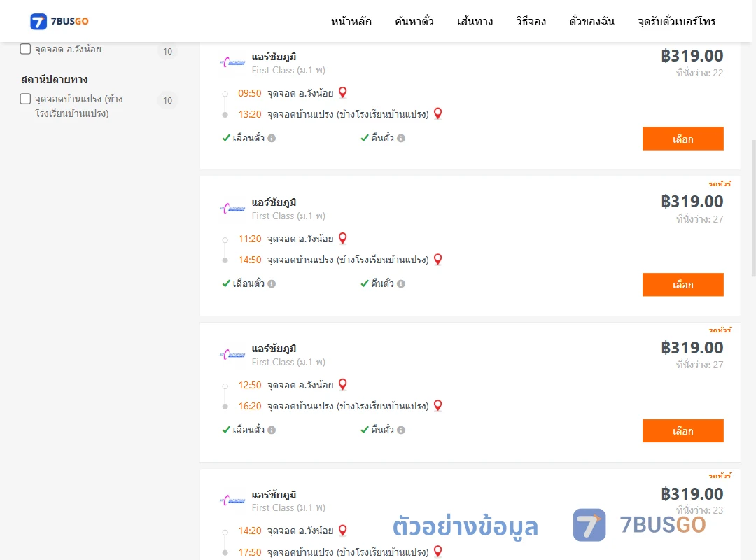This screenshot has width=756, height=560.
Task: Click operator logo on 12:50 trip card
Action: 233,354
